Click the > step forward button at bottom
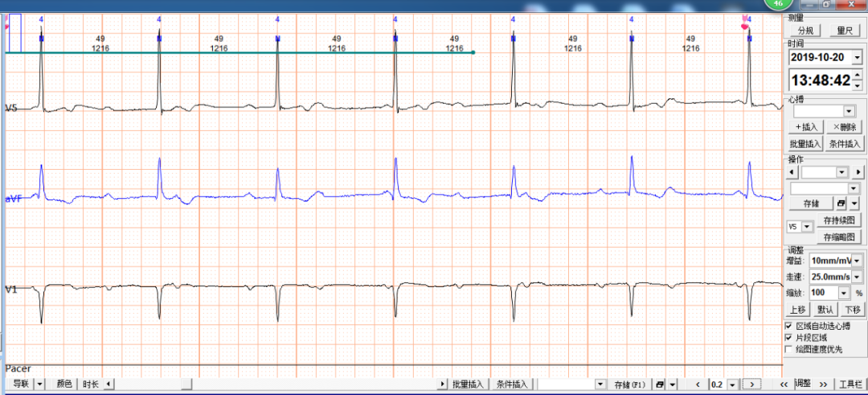Screen dimensions: 868x395 (751, 384)
